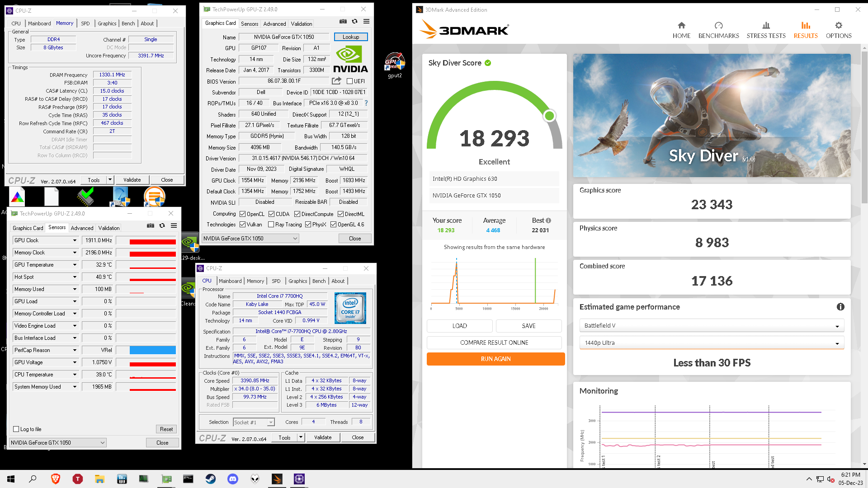Click PerfCap Reason blue graph bar
868x488 pixels.
point(152,350)
